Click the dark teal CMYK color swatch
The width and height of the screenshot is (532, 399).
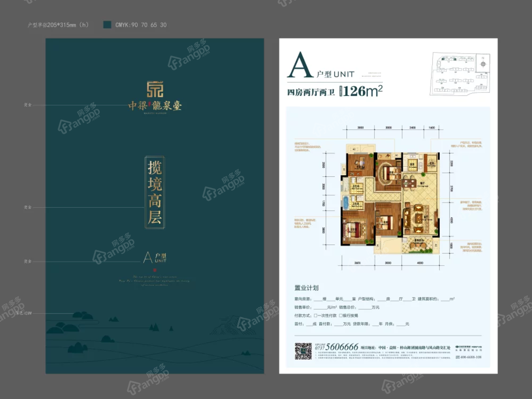coord(107,25)
